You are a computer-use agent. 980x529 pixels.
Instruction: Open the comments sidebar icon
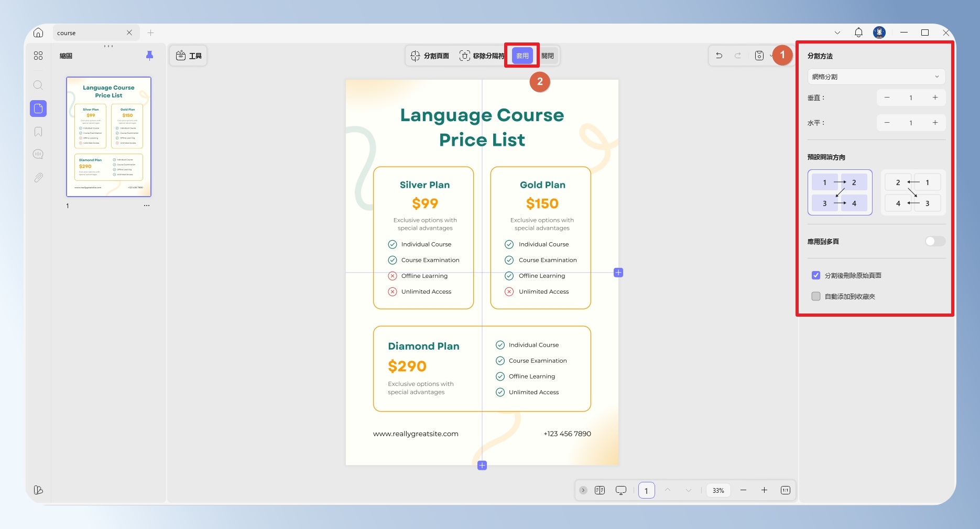click(38, 154)
